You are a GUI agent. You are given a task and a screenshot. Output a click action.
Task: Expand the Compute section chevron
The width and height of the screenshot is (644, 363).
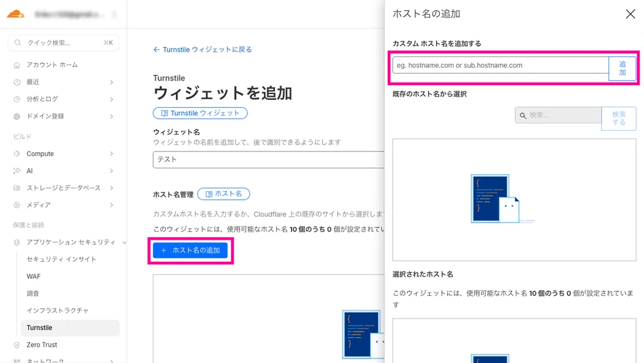(111, 153)
